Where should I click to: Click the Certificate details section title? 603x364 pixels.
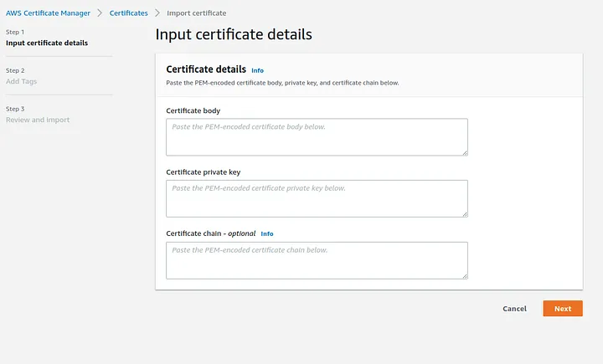click(206, 69)
